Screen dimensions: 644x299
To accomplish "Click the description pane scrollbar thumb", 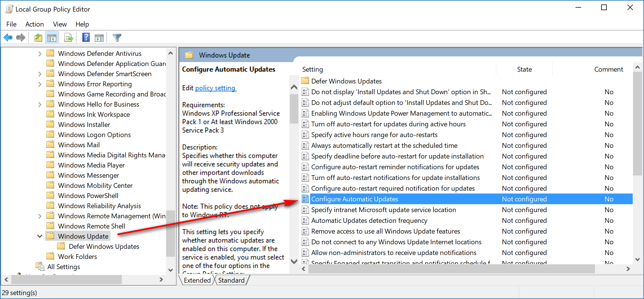I will pyautogui.click(x=294, y=109).
